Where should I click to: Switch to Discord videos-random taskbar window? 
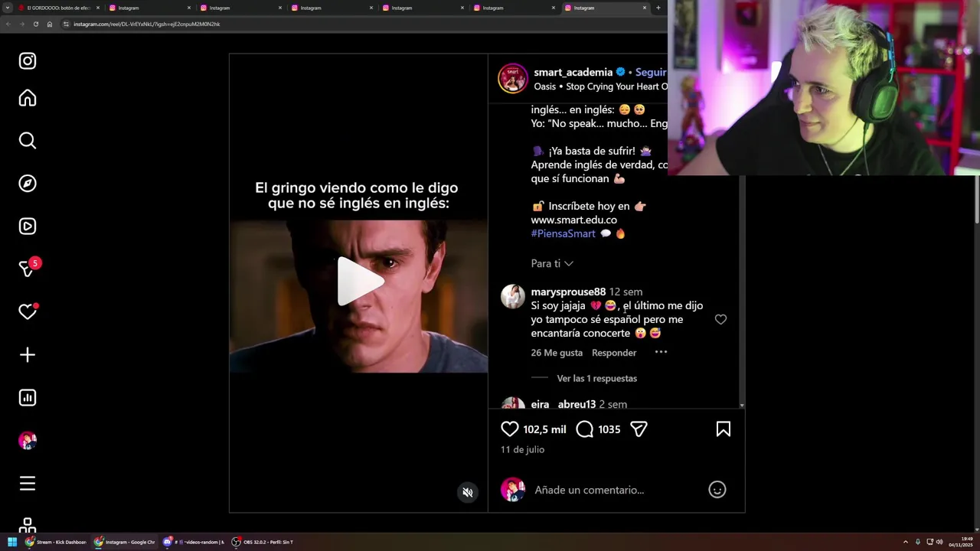(x=193, y=542)
